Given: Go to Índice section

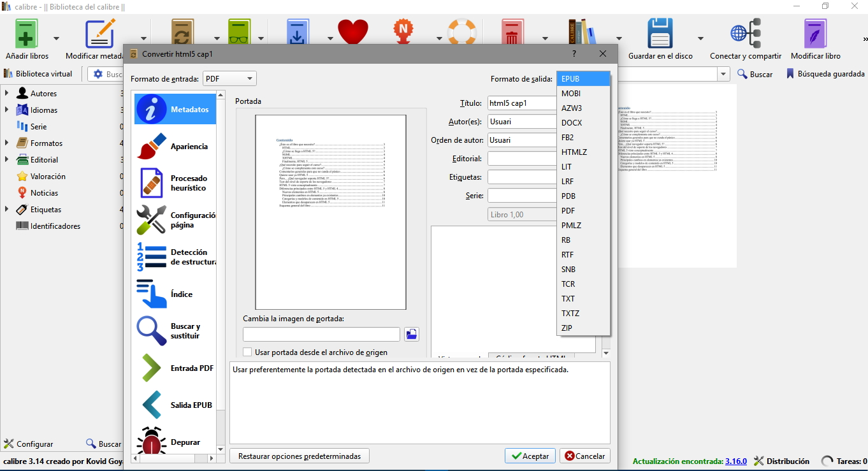Looking at the screenshot, I should (x=175, y=294).
